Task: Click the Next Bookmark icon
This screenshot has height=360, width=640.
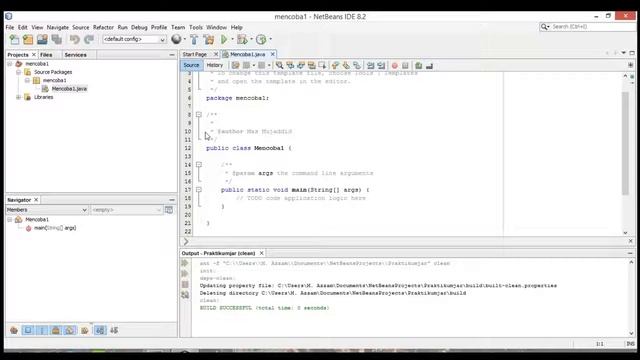Action: 346,66
